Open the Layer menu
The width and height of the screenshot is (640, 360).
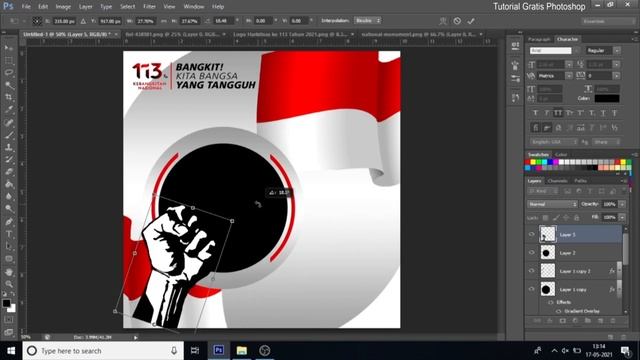(85, 7)
